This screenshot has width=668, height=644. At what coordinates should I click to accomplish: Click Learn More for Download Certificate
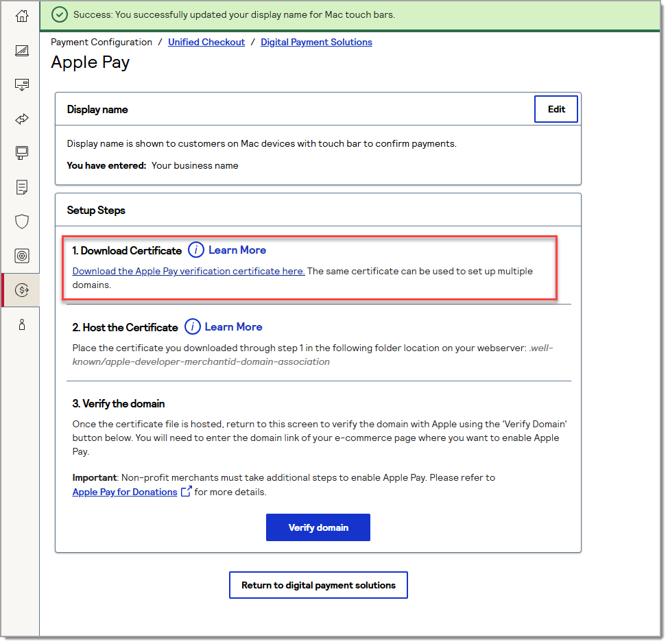tap(237, 250)
